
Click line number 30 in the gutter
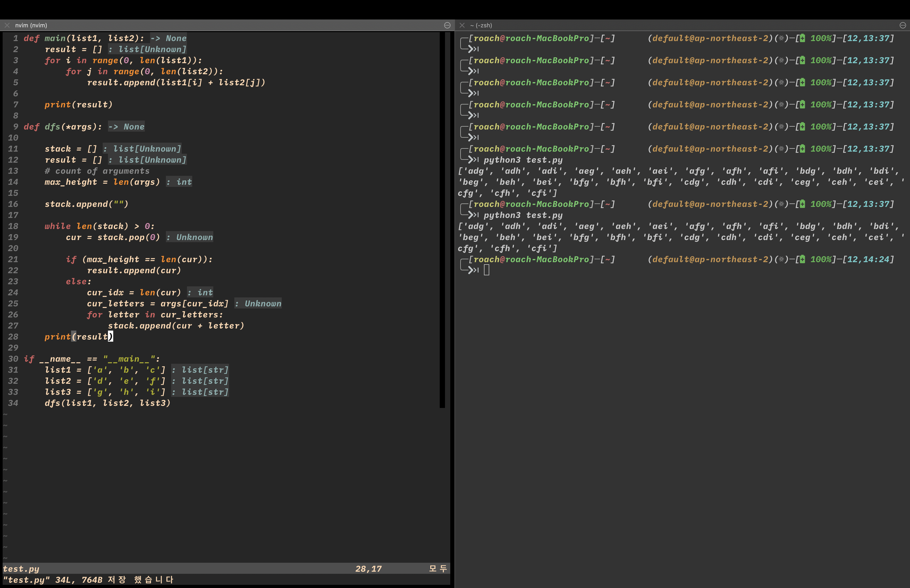(13, 359)
